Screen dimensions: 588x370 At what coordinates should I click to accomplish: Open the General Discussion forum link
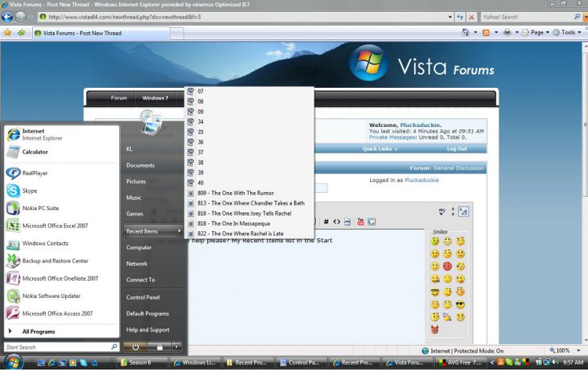(459, 169)
